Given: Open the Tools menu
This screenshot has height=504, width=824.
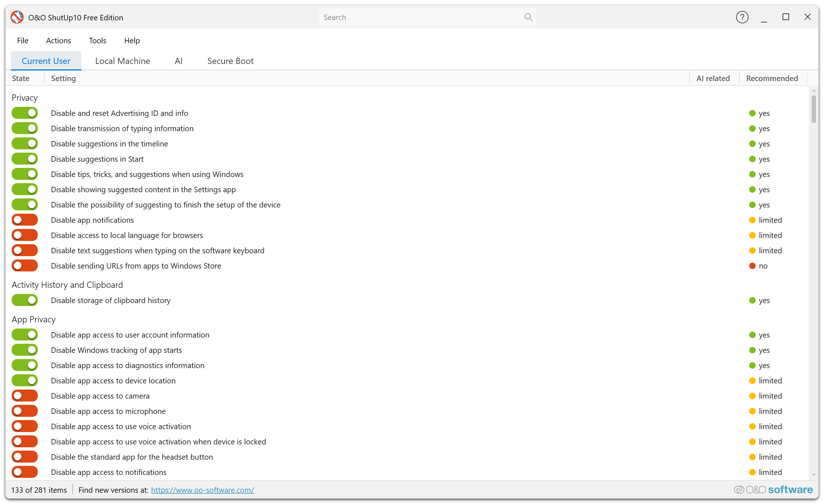Looking at the screenshot, I should (97, 40).
